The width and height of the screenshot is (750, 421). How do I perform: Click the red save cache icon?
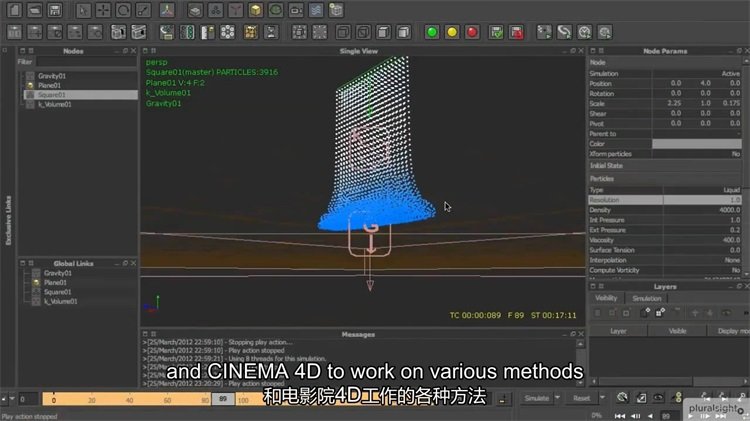[517, 32]
